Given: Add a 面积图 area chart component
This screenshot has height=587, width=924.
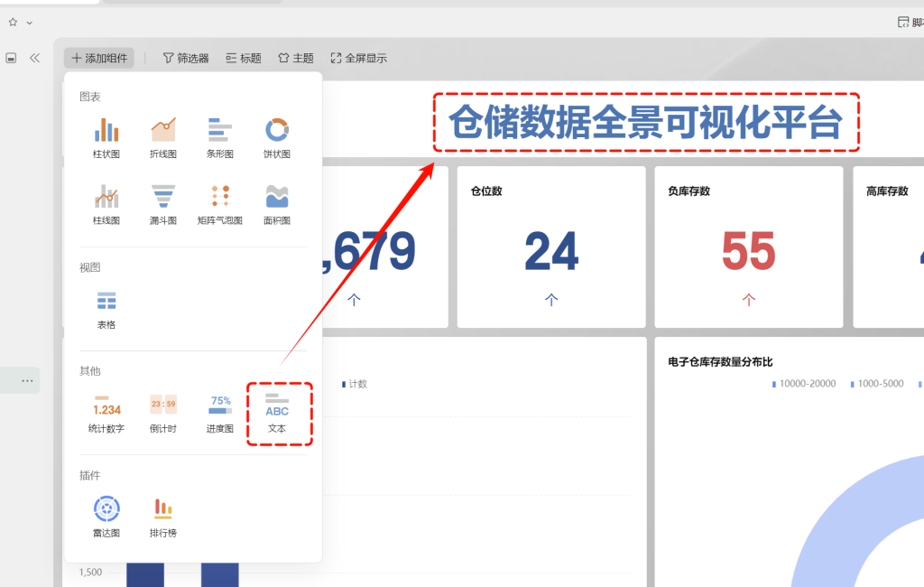Looking at the screenshot, I should click(x=277, y=204).
